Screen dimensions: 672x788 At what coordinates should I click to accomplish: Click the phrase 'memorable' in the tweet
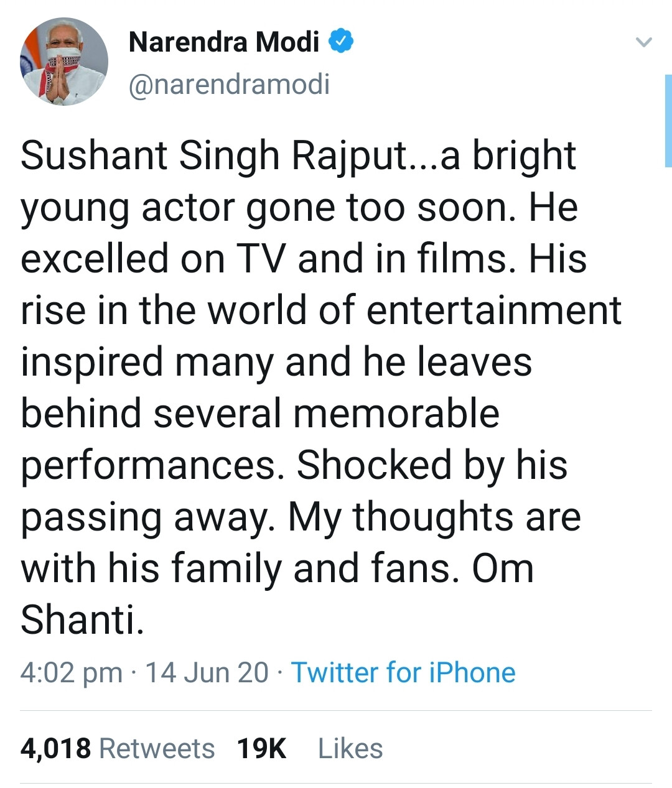click(x=396, y=413)
